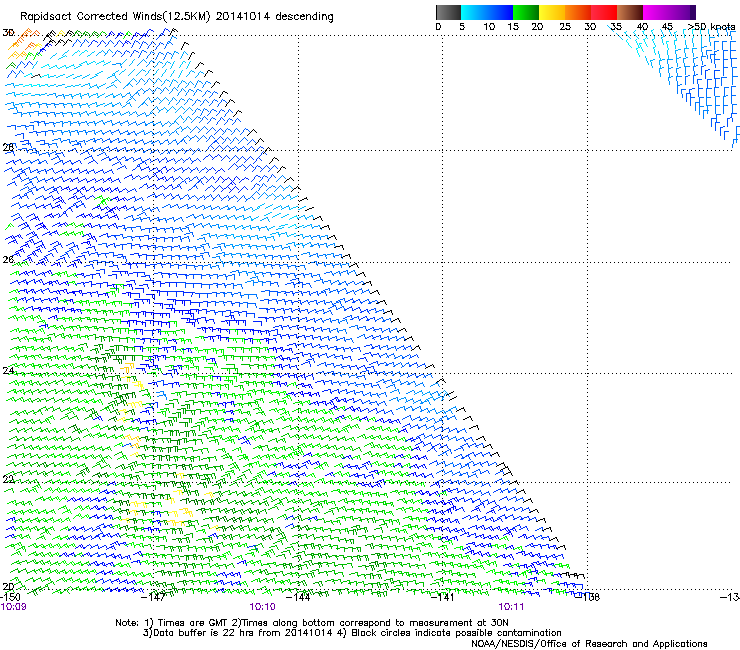Click the '15' label under the color scale
The width and height of the screenshot is (740, 650).
coord(513,27)
